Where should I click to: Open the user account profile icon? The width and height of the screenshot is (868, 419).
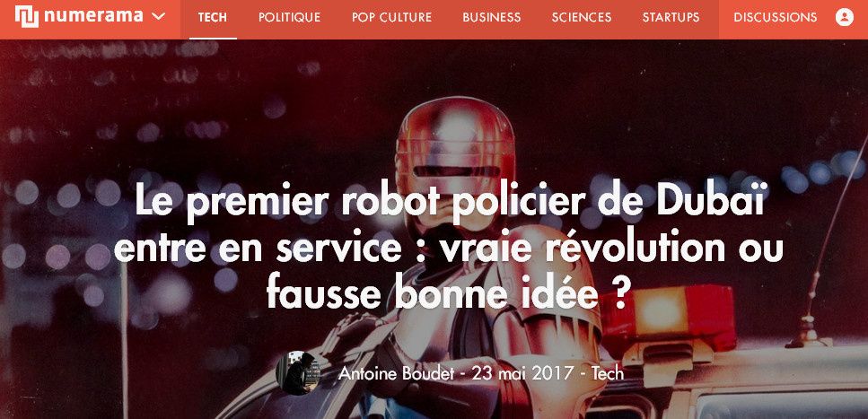(844, 17)
